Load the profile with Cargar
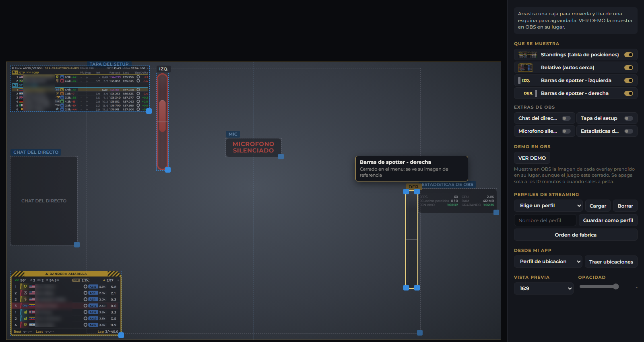This screenshot has width=644, height=342. coord(598,206)
